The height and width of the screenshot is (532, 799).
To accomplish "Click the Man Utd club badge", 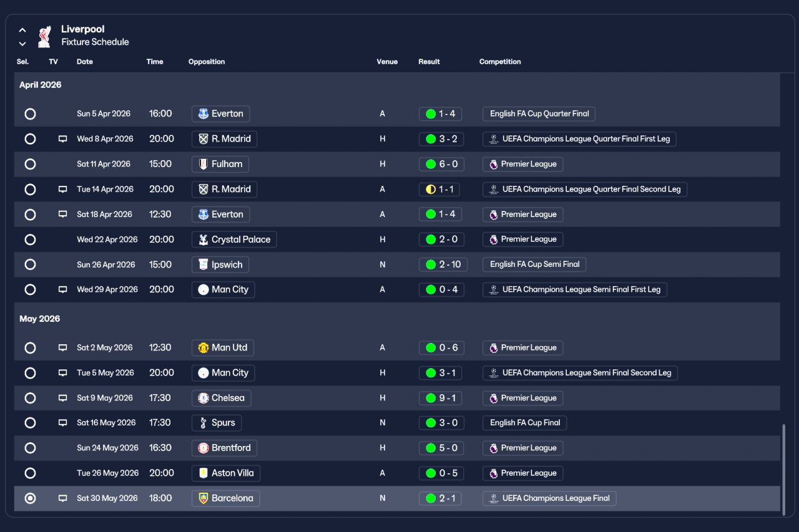I will (203, 347).
